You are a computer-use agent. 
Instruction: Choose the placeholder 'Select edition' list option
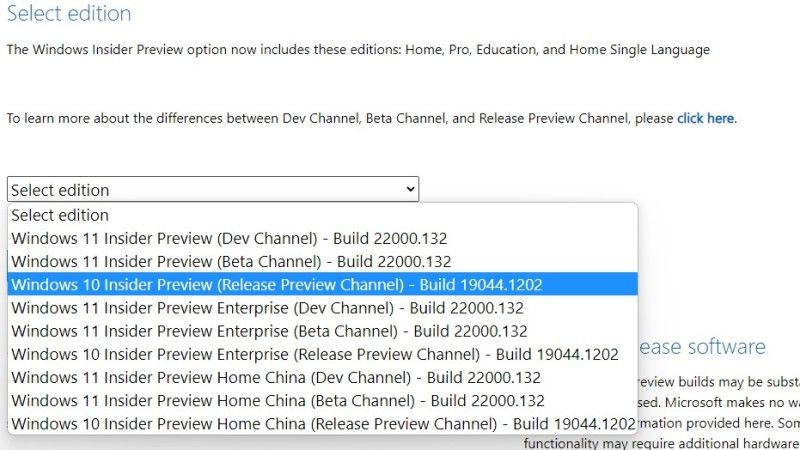[322, 215]
